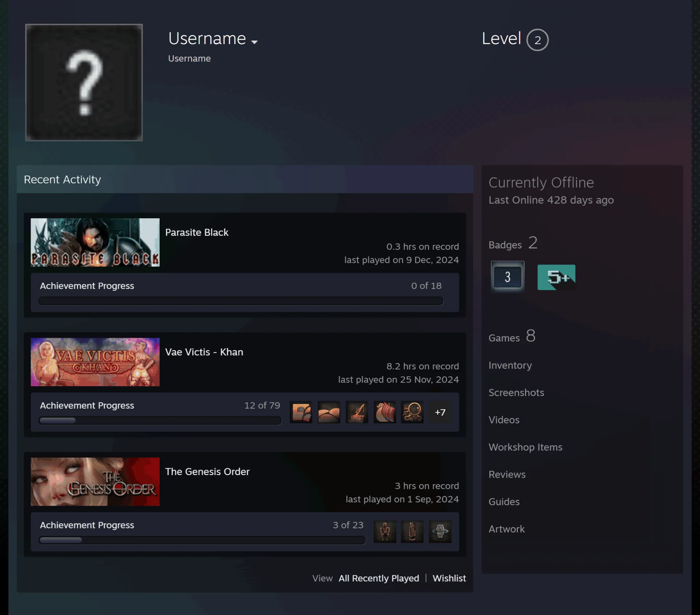
Task: Open the Games 8 link
Action: coord(512,336)
